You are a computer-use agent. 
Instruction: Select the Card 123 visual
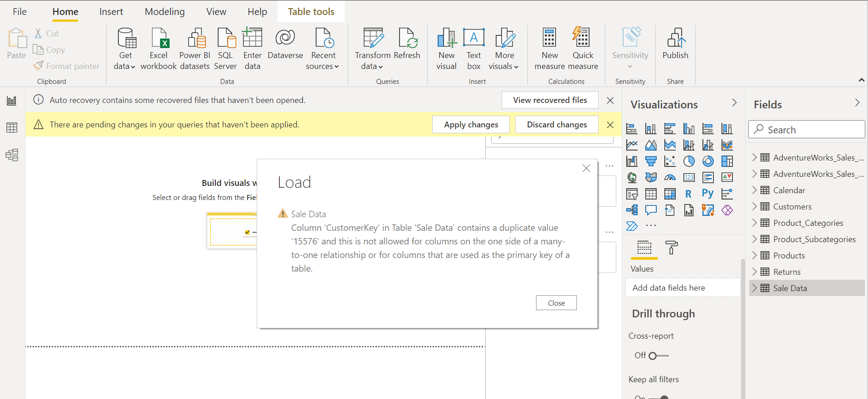(x=689, y=178)
